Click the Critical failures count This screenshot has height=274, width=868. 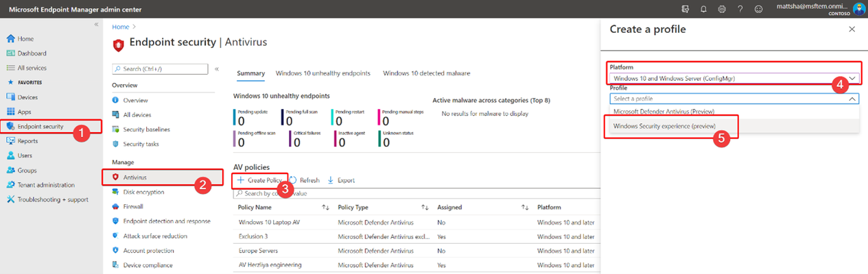tap(304, 139)
